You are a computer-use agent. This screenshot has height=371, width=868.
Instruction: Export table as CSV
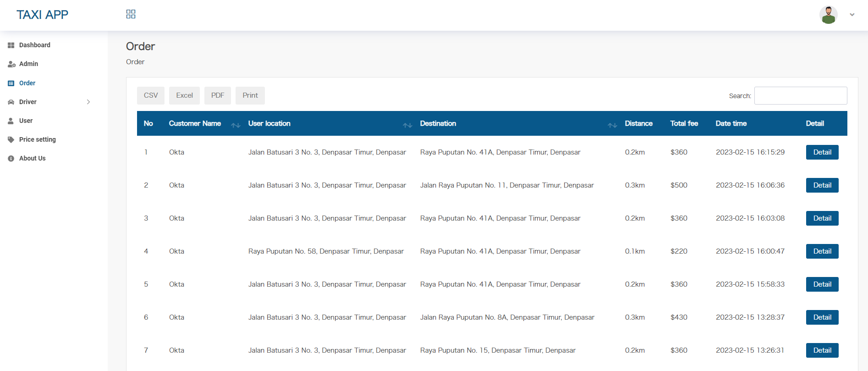(x=151, y=95)
